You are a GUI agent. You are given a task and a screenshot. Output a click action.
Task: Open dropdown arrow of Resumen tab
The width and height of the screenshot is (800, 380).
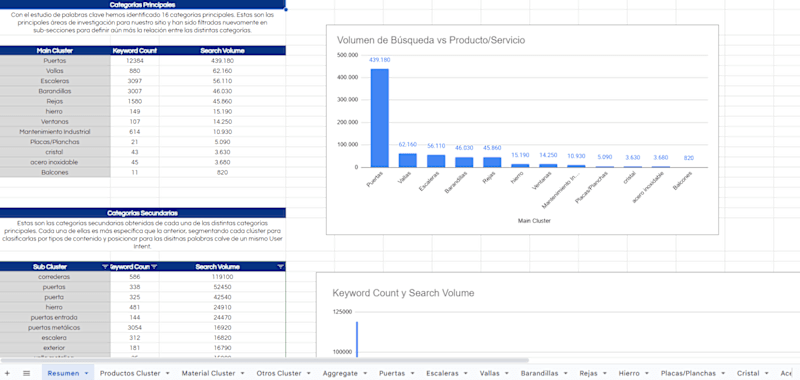click(87, 373)
